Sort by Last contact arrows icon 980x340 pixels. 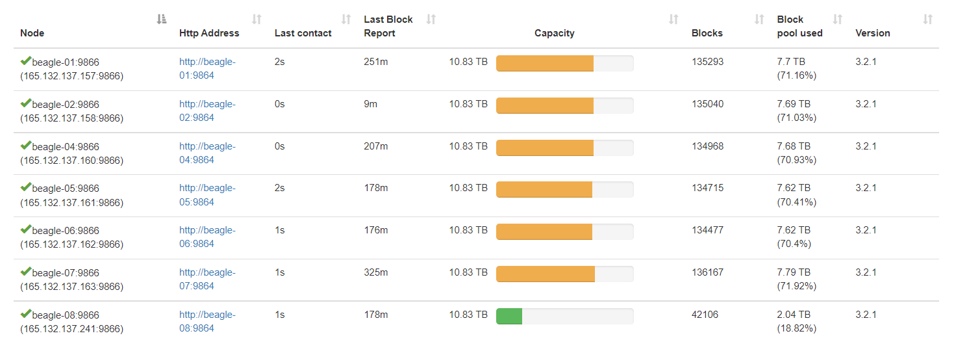pyautogui.click(x=346, y=20)
